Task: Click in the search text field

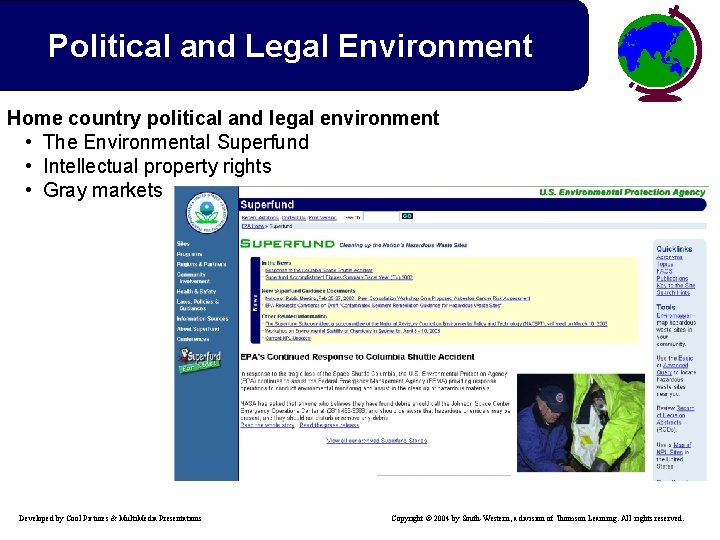Action: tap(381, 217)
